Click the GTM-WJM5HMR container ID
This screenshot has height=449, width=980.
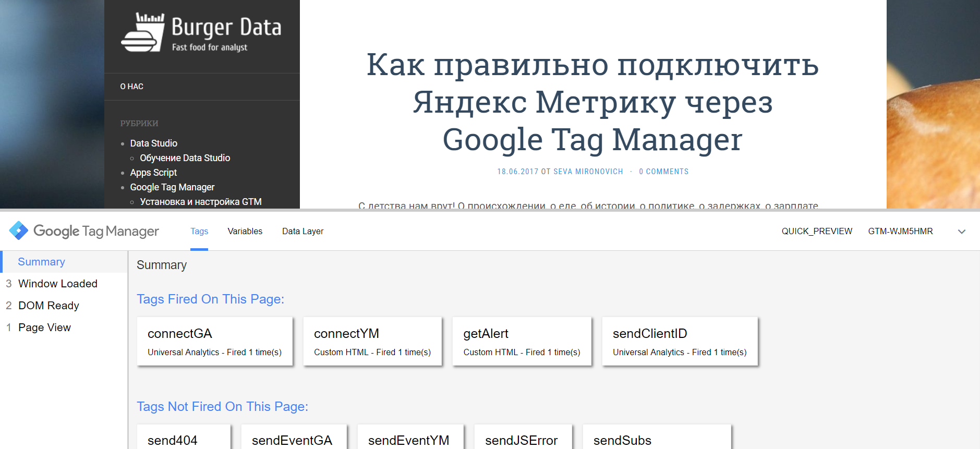900,231
